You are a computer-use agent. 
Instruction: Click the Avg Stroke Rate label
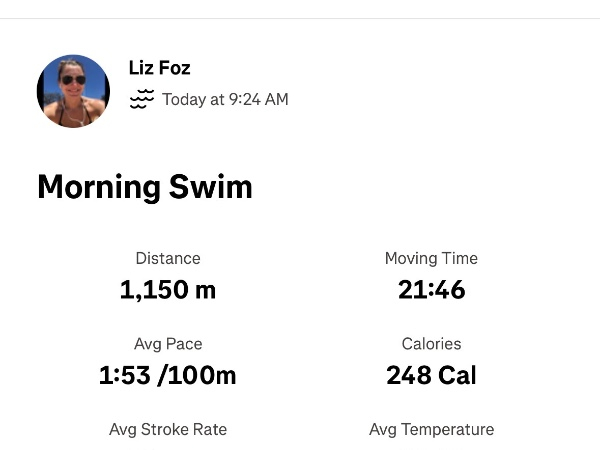click(168, 429)
